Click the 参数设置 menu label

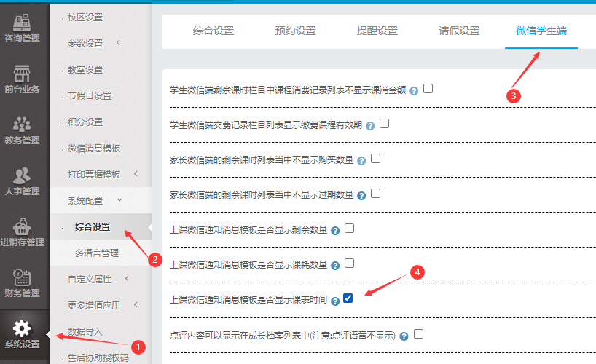85,44
